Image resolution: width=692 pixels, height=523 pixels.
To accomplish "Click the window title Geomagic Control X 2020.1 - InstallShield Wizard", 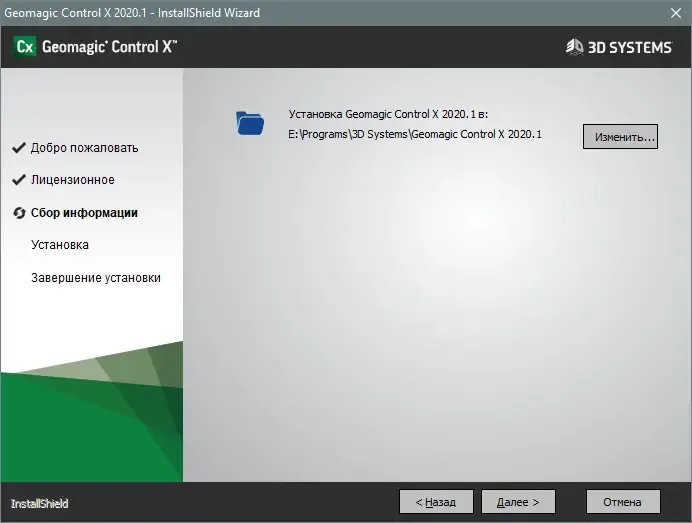I will coord(132,13).
